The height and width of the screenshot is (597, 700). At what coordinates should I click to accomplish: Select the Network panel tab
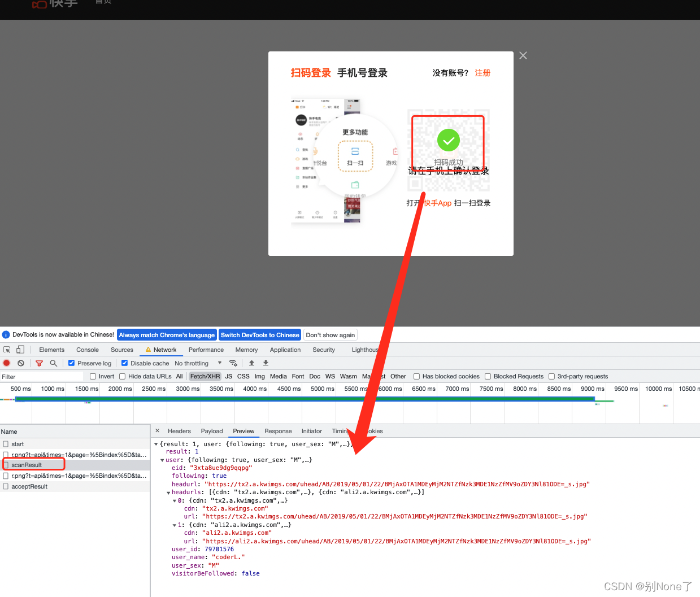161,350
